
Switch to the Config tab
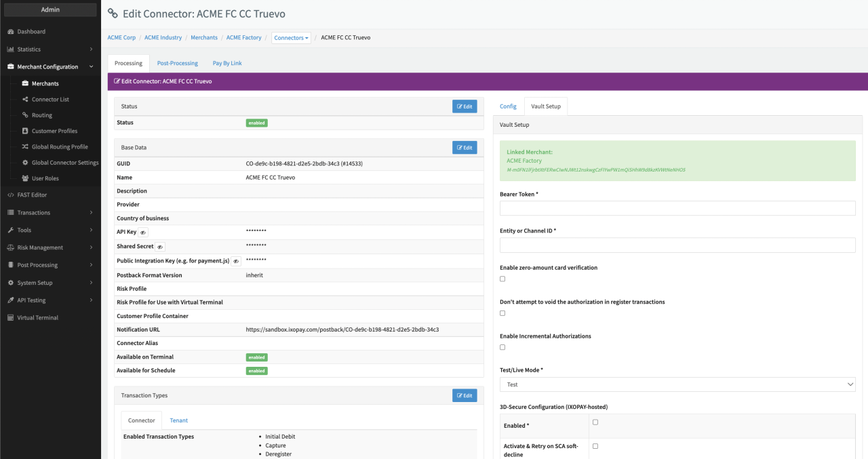click(508, 106)
